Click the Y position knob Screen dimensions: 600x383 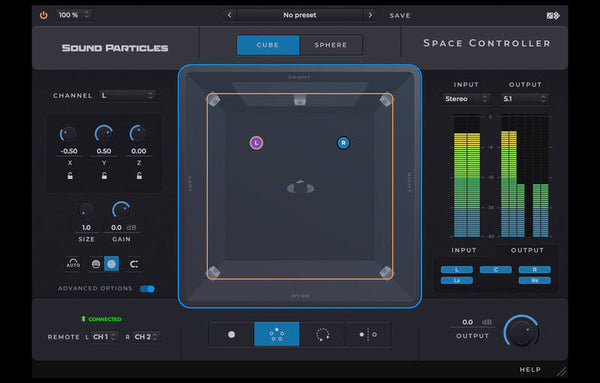[104, 134]
